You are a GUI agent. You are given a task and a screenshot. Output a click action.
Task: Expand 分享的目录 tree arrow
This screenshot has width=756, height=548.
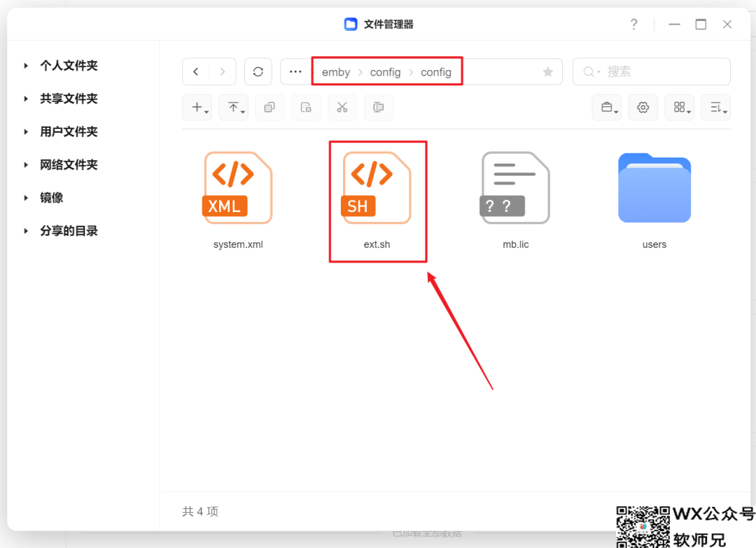point(26,231)
